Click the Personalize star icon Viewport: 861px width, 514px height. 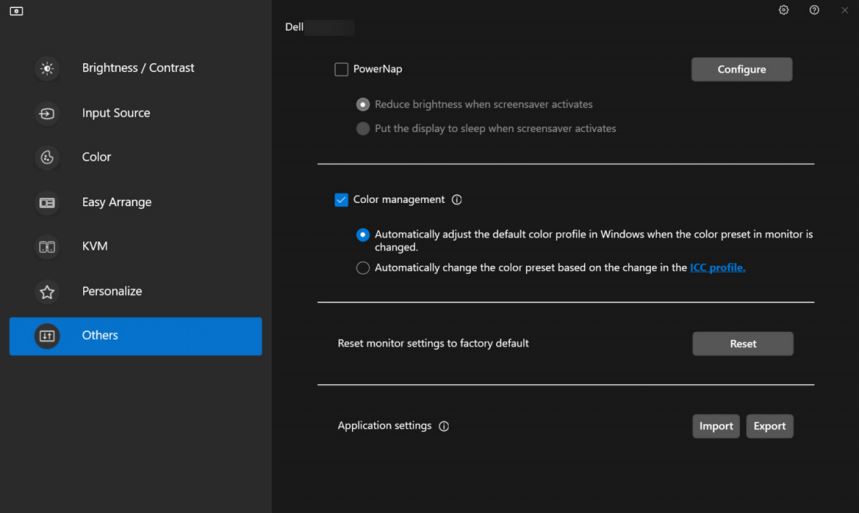pyautogui.click(x=47, y=292)
